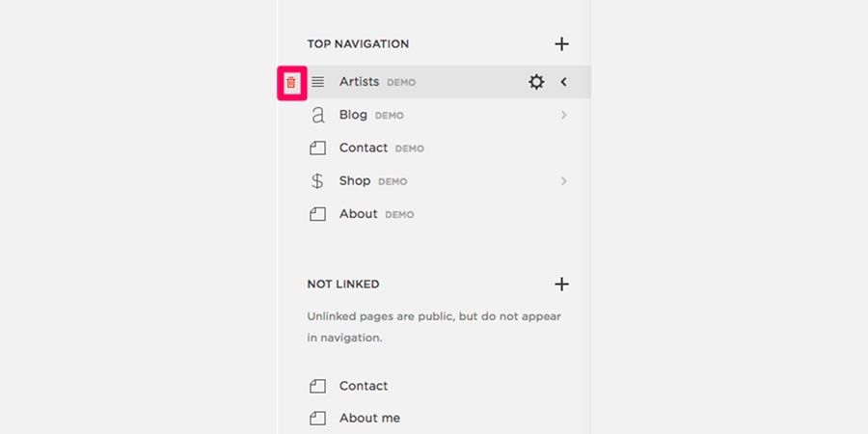
Task: Click the DEMO tag beside About
Action: (399, 215)
